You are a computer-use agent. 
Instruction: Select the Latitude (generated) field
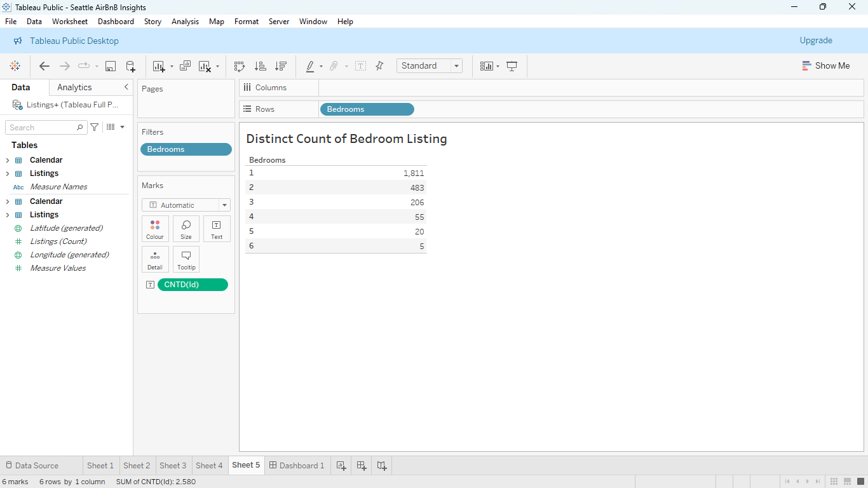coord(67,228)
